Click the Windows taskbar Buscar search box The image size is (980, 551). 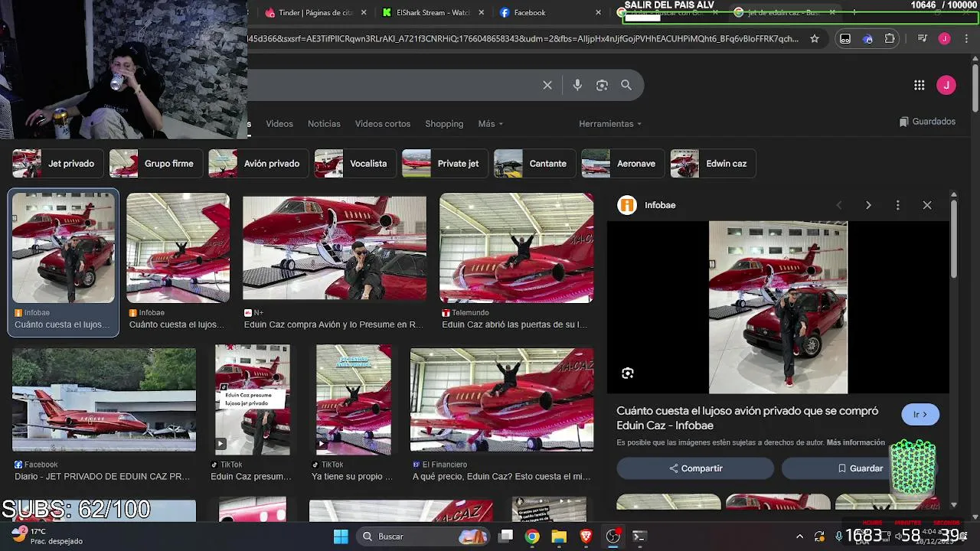pyautogui.click(x=425, y=536)
